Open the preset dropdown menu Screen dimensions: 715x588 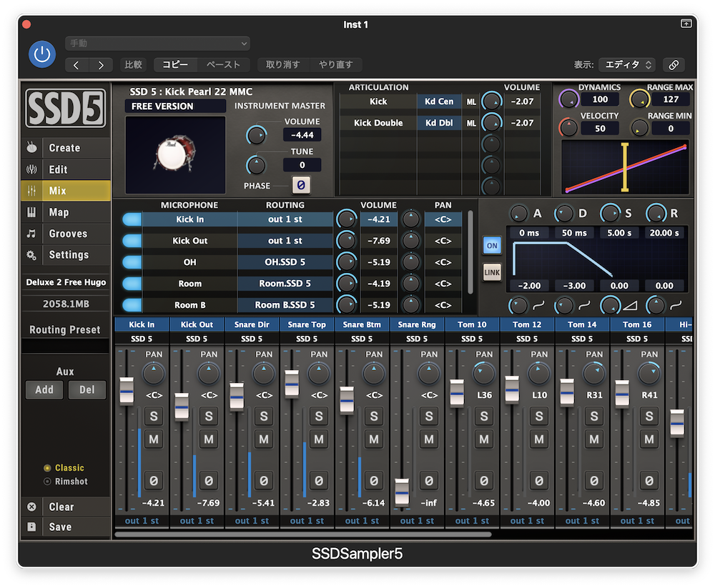tap(157, 44)
